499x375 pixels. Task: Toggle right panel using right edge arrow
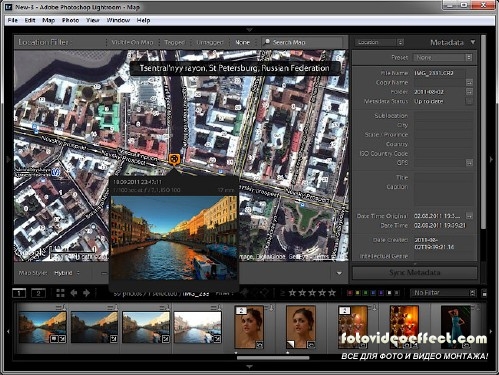tap(491, 159)
